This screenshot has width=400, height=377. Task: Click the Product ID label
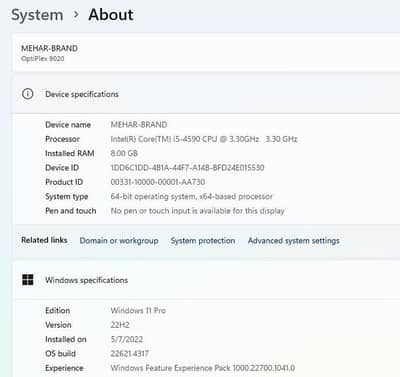coord(64,182)
